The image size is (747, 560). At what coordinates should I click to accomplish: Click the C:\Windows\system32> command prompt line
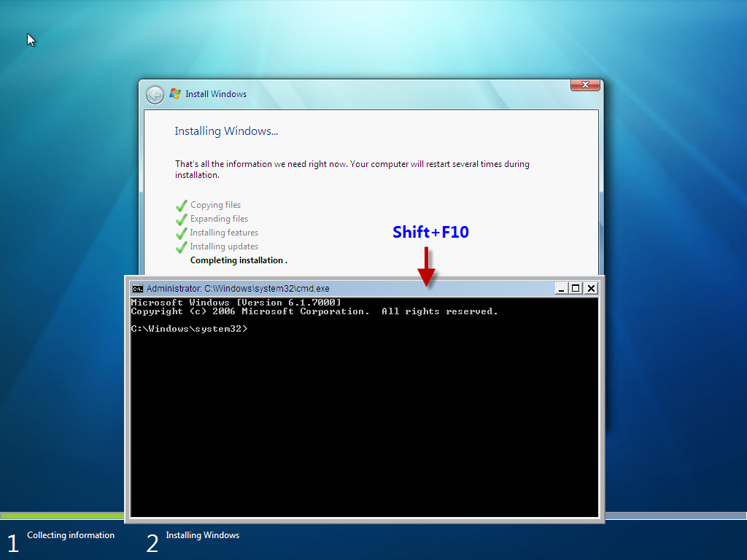click(x=189, y=329)
